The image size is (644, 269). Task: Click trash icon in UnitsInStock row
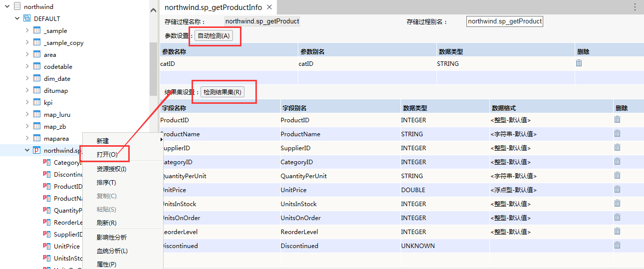[x=617, y=204]
